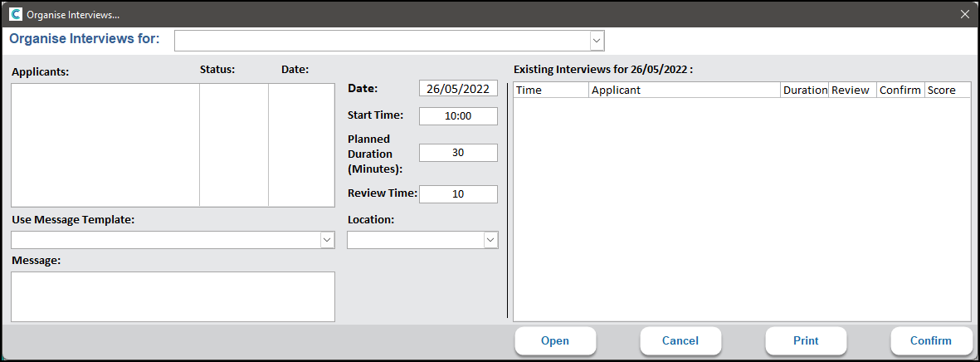Expand the Organise Interviews for dropdown
Image resolution: width=980 pixels, height=362 pixels.
[x=596, y=41]
